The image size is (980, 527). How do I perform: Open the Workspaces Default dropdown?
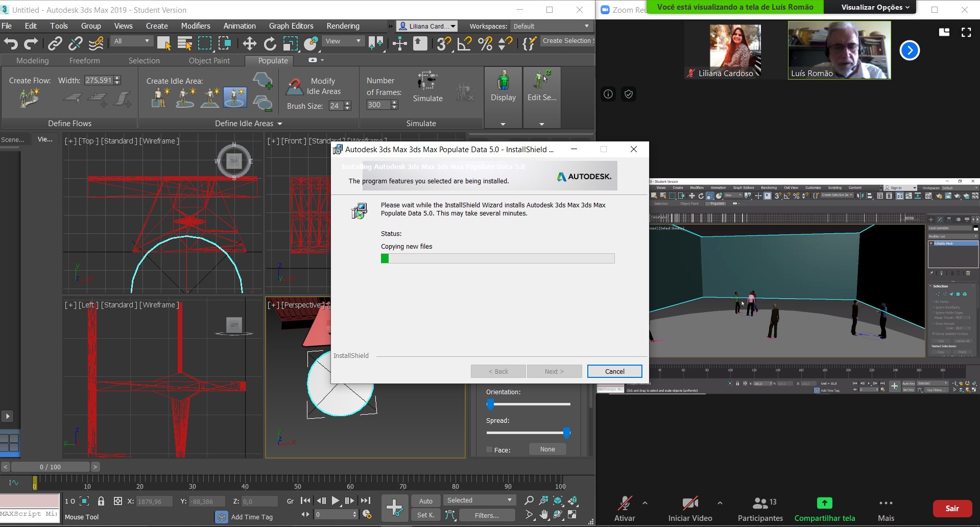pyautogui.click(x=551, y=26)
